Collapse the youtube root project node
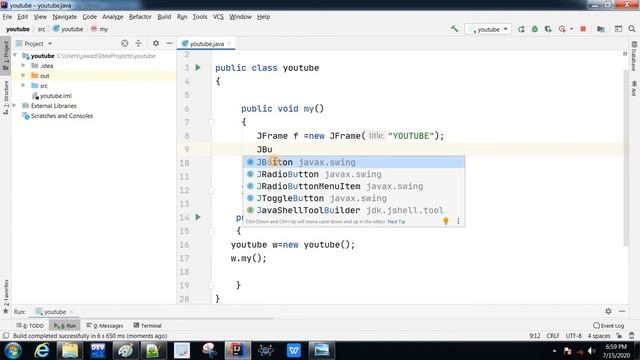Viewport: 640px width, 360px height. tap(15, 55)
